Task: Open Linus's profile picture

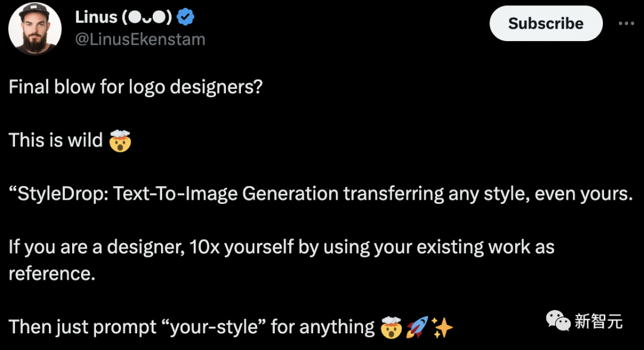Action: (x=35, y=29)
